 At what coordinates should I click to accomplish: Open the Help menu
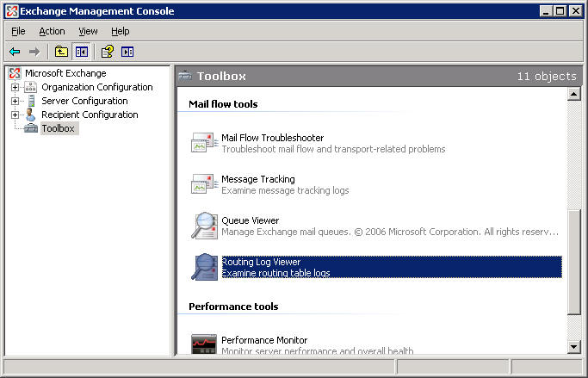click(x=121, y=32)
